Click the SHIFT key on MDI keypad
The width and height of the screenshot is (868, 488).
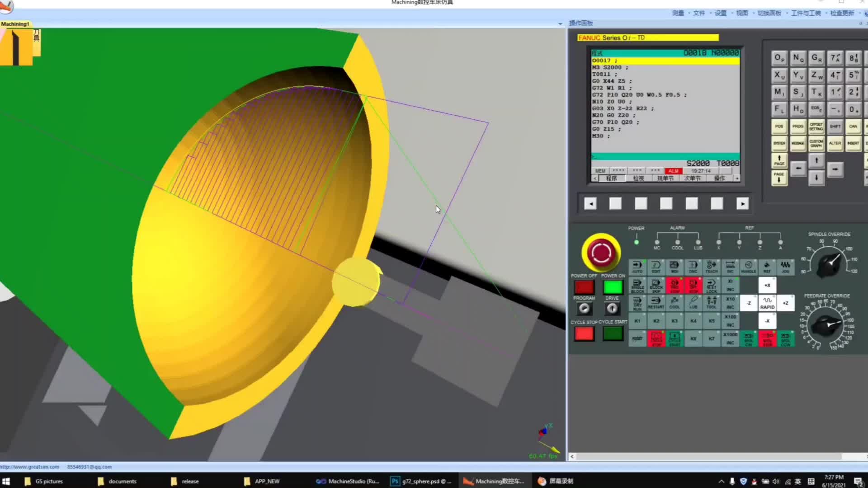pos(835,127)
